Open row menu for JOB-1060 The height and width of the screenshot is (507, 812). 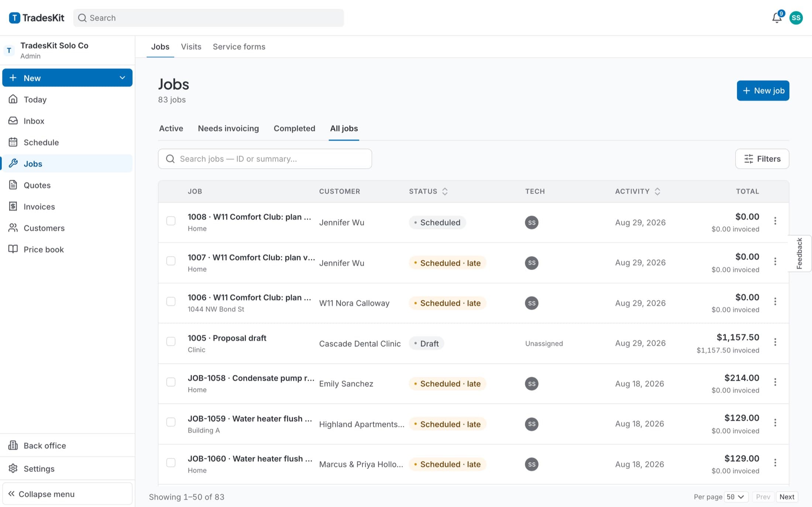click(x=775, y=463)
